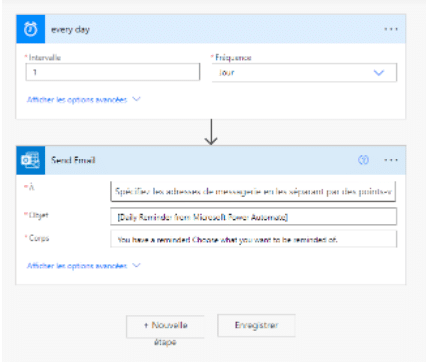Viewport: 428px width, 362px height.
Task: Click the Fréquence dropdown chevron arrow
Action: (379, 72)
